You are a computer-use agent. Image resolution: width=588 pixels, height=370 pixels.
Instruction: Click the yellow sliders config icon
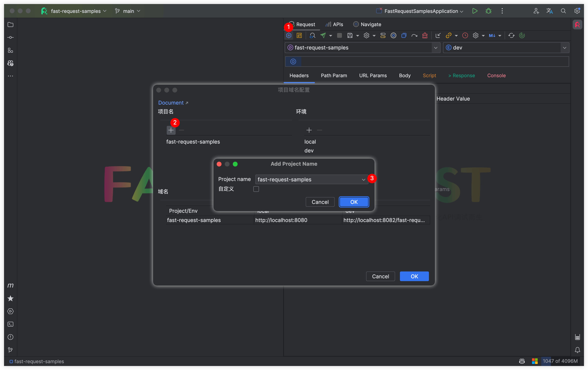[299, 36]
